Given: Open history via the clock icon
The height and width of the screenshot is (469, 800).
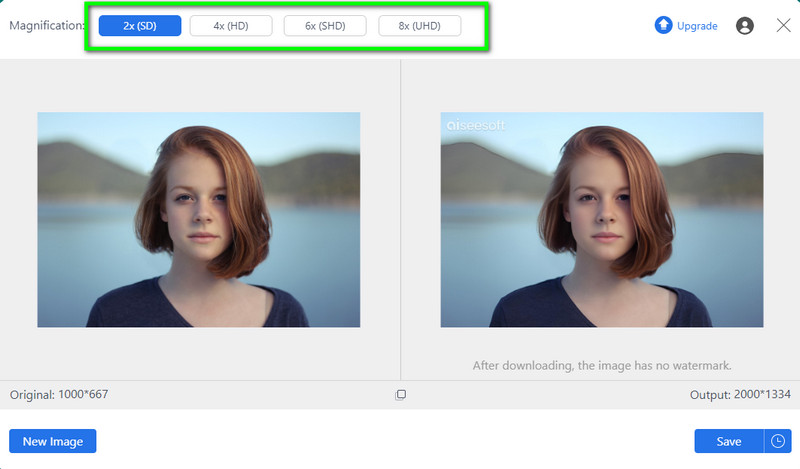Looking at the screenshot, I should point(777,441).
